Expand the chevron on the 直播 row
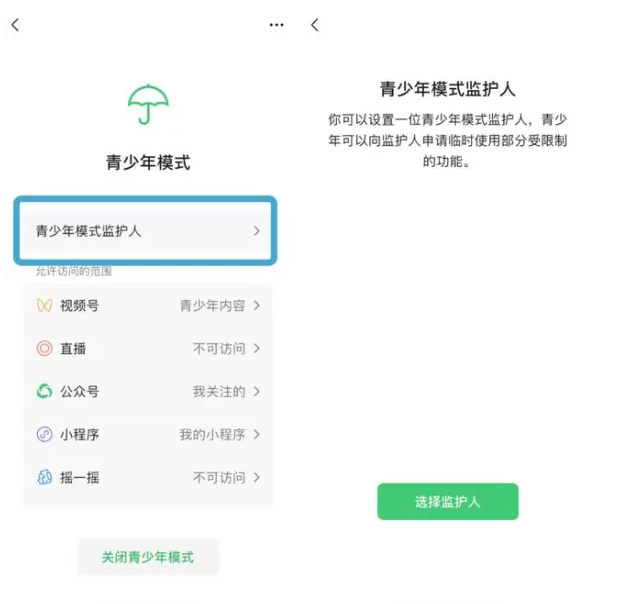The height and width of the screenshot is (604, 634). point(256,348)
